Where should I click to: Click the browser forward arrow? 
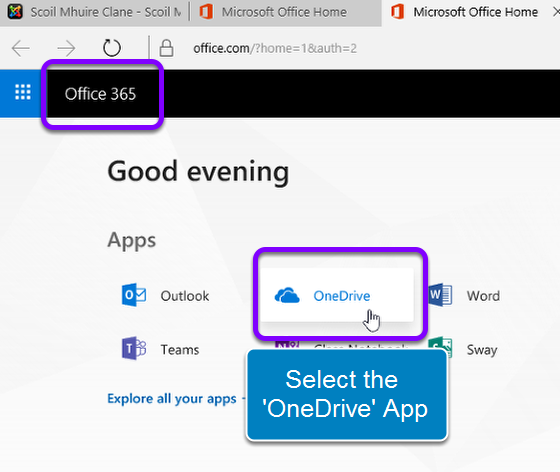click(x=66, y=48)
